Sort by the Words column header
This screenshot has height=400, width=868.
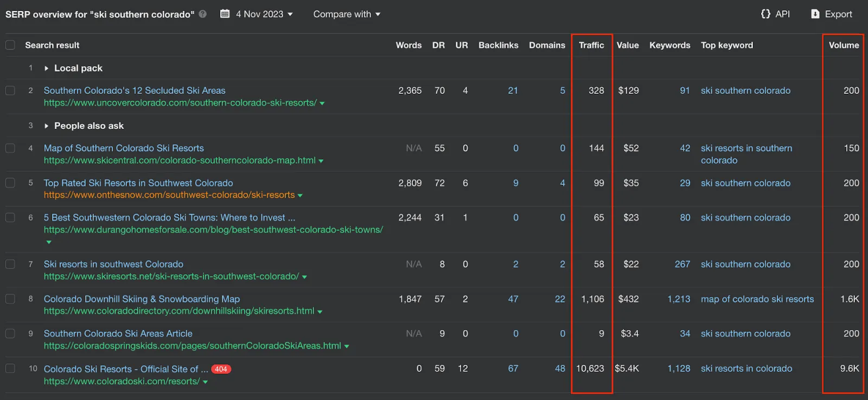409,45
